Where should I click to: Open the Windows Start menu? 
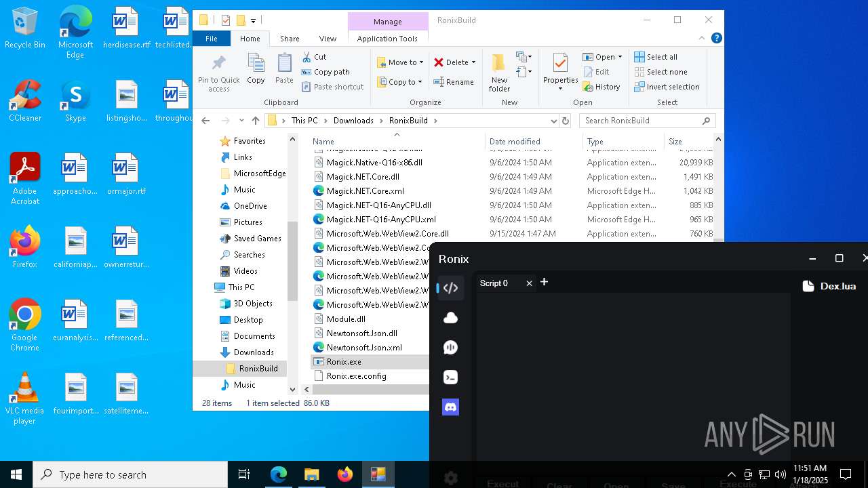[x=16, y=474]
